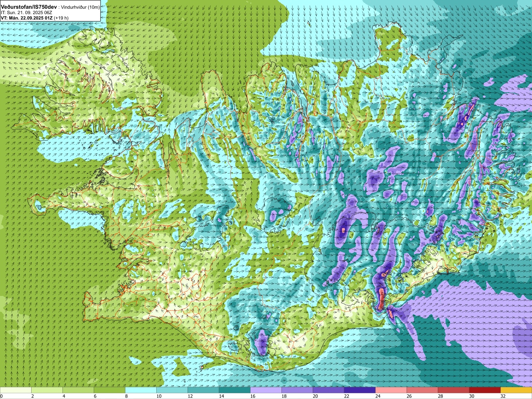Click the 20–22 violet legend swatch
This screenshot has width=532, height=399.
click(x=328, y=390)
